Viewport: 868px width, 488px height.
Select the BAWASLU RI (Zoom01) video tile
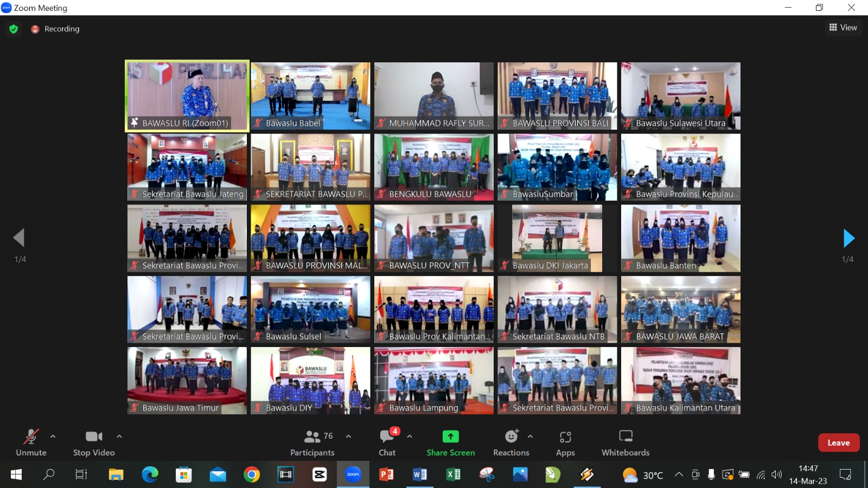[x=187, y=96]
